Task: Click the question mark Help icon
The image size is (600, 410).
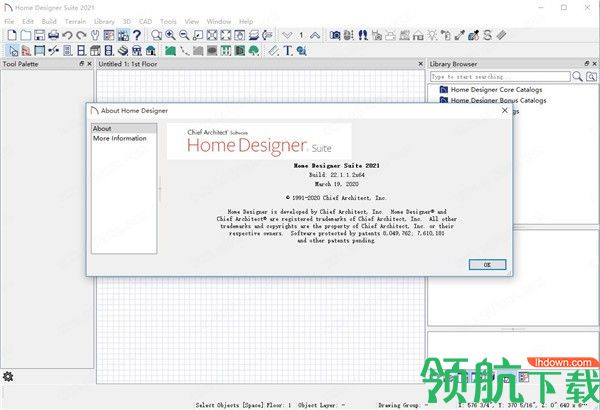Action: 137,35
